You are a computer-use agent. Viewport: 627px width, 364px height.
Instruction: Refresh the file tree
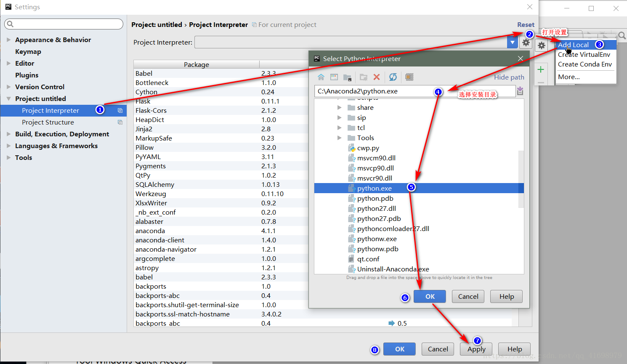click(393, 77)
